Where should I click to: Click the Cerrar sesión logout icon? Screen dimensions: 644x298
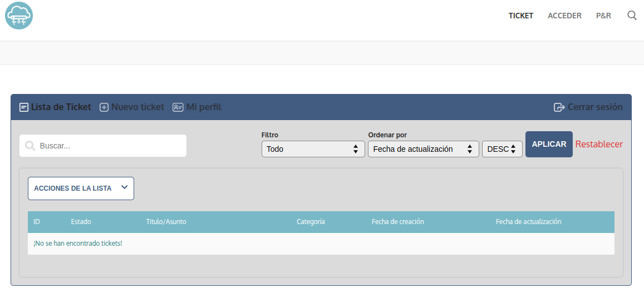coord(559,107)
